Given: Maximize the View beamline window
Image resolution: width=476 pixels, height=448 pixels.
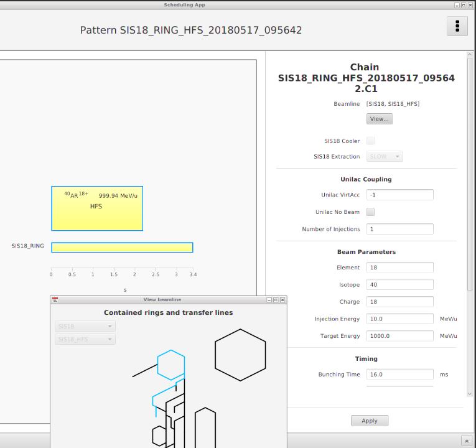Looking at the screenshot, I should click(x=276, y=300).
